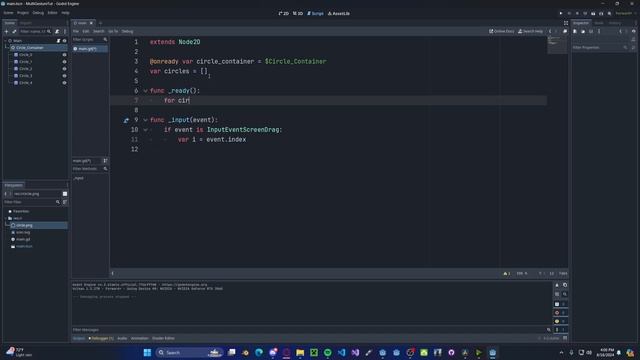Add a new node in Scene dock

click(6, 31)
